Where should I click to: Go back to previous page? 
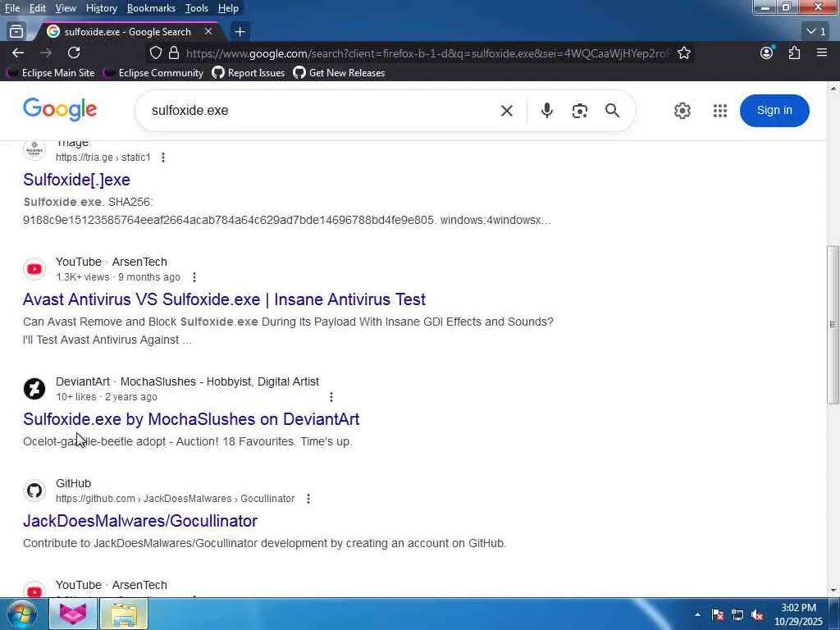[18, 53]
